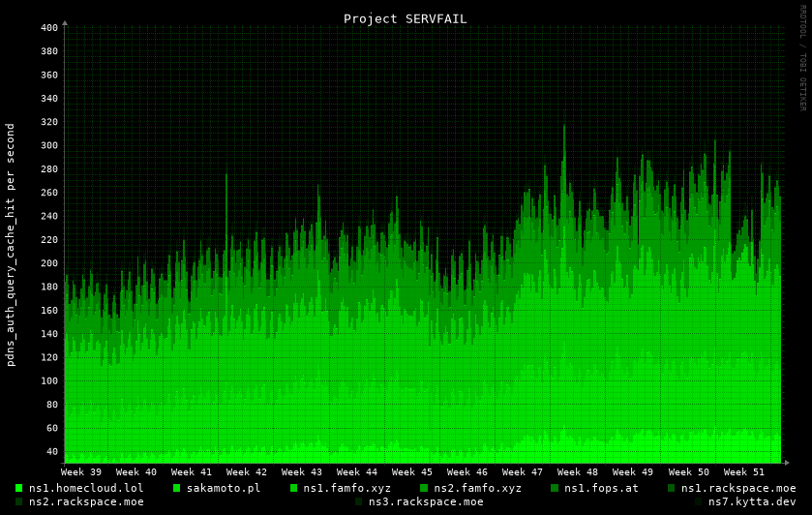The image size is (812, 515).
Task: Click the ns1.famfo.xyz legend color swatch
Action: coord(294,488)
